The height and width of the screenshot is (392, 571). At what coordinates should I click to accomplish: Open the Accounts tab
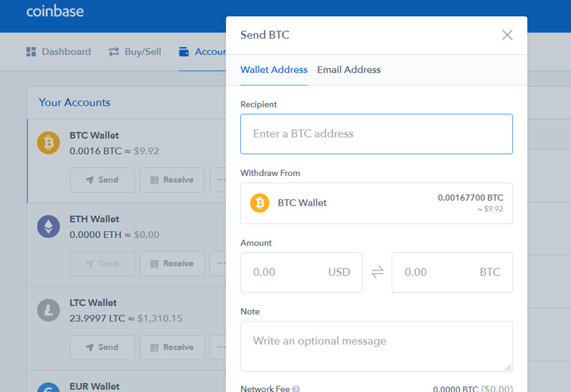click(203, 52)
